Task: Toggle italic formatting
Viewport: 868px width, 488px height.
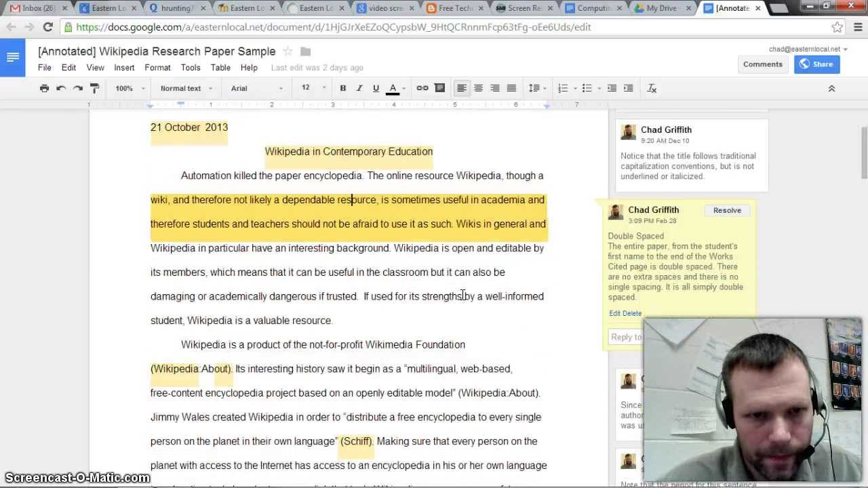Action: tap(359, 88)
